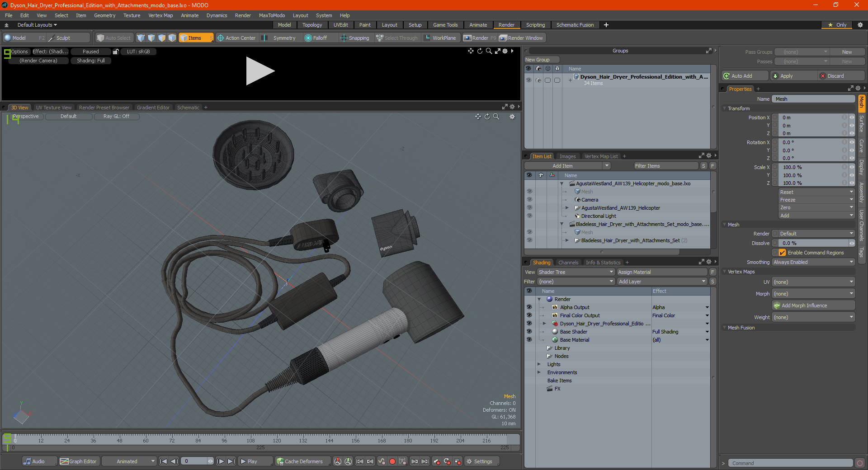Image resolution: width=868 pixels, height=470 pixels.
Task: Click the viewport zoom magnifier icon in 3D view
Action: click(496, 117)
